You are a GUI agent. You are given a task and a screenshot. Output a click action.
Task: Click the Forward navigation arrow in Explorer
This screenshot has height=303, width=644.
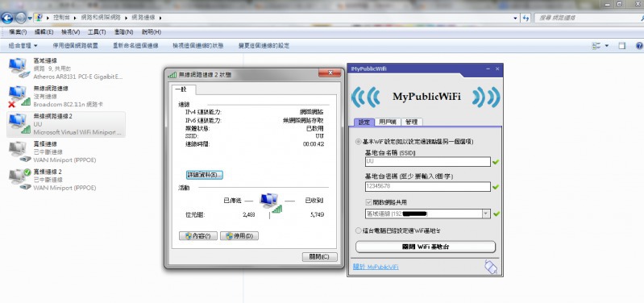point(20,18)
